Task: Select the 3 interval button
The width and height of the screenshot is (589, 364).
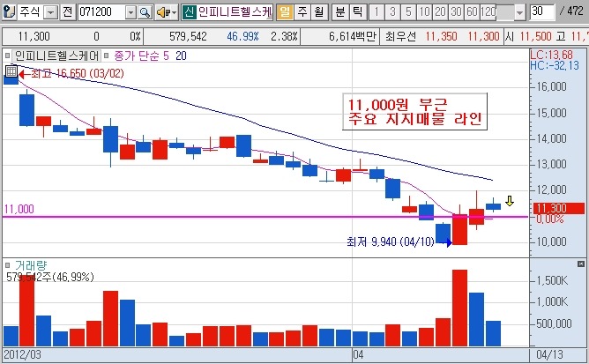Action: [392, 12]
